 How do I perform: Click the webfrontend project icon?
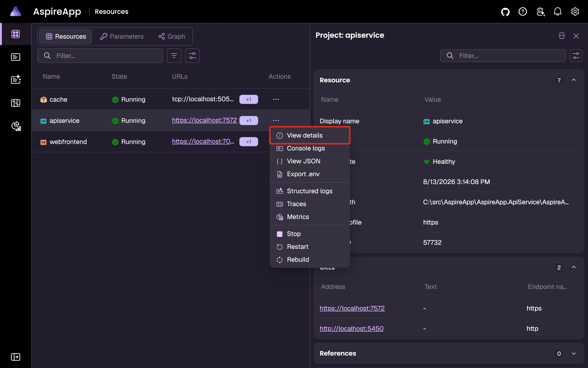click(x=43, y=142)
